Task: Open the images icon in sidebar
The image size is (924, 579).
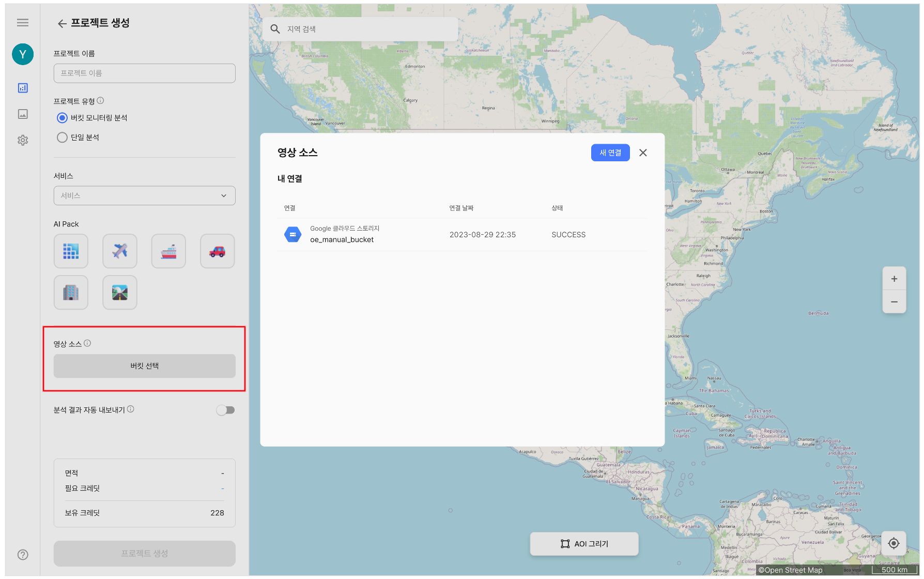Action: (23, 114)
